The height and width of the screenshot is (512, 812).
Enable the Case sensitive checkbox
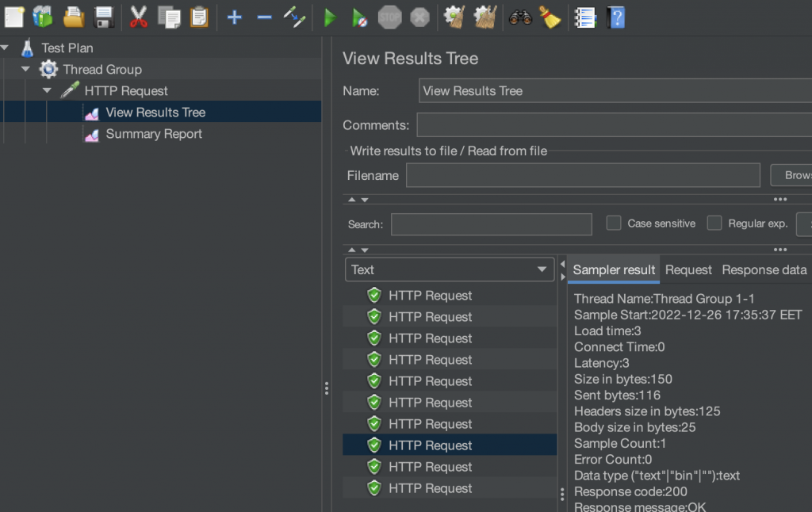tap(614, 224)
